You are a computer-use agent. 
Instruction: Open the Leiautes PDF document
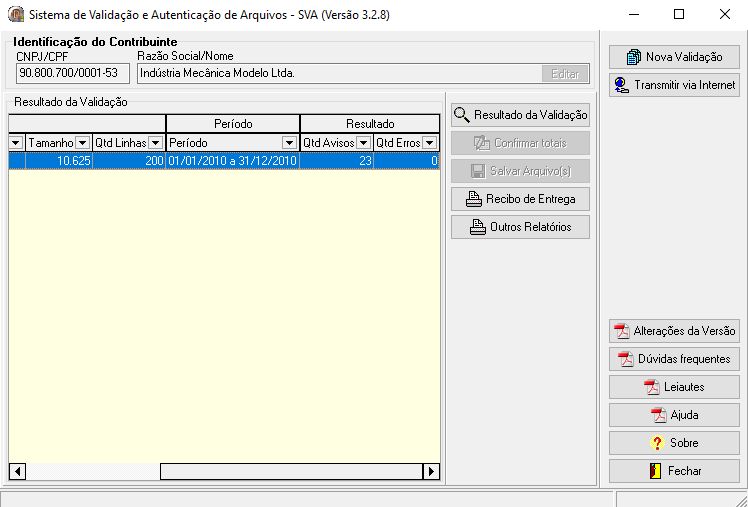(x=674, y=387)
